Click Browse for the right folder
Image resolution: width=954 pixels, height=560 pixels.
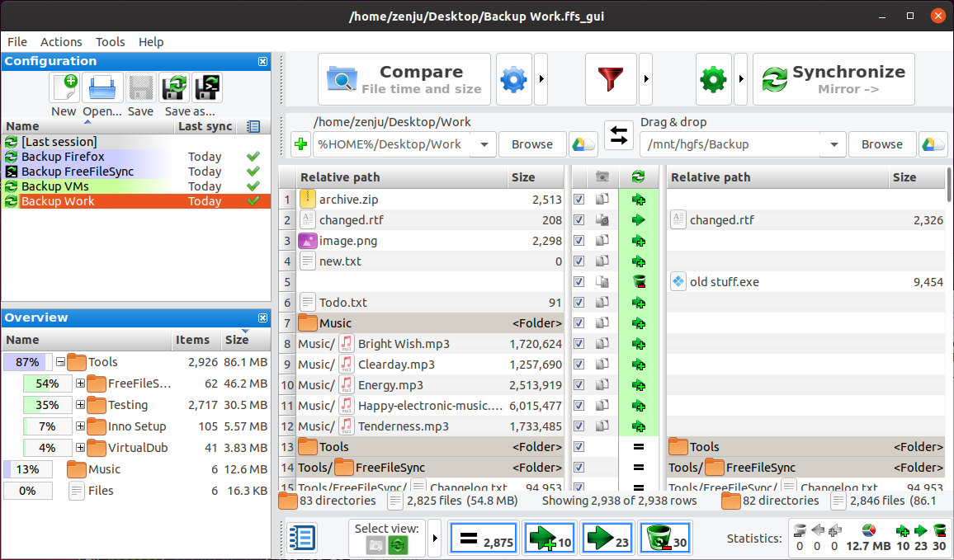coord(881,144)
